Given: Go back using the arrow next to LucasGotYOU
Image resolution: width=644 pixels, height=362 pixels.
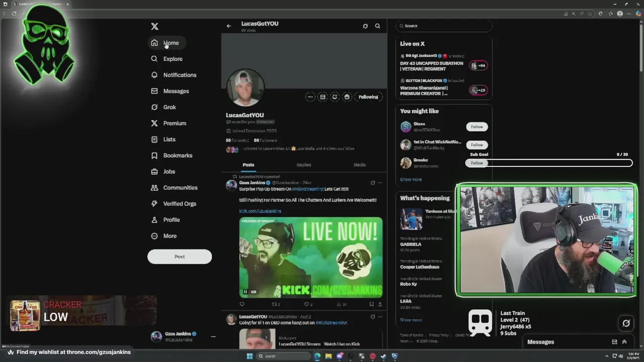Looking at the screenshot, I should (x=229, y=26).
